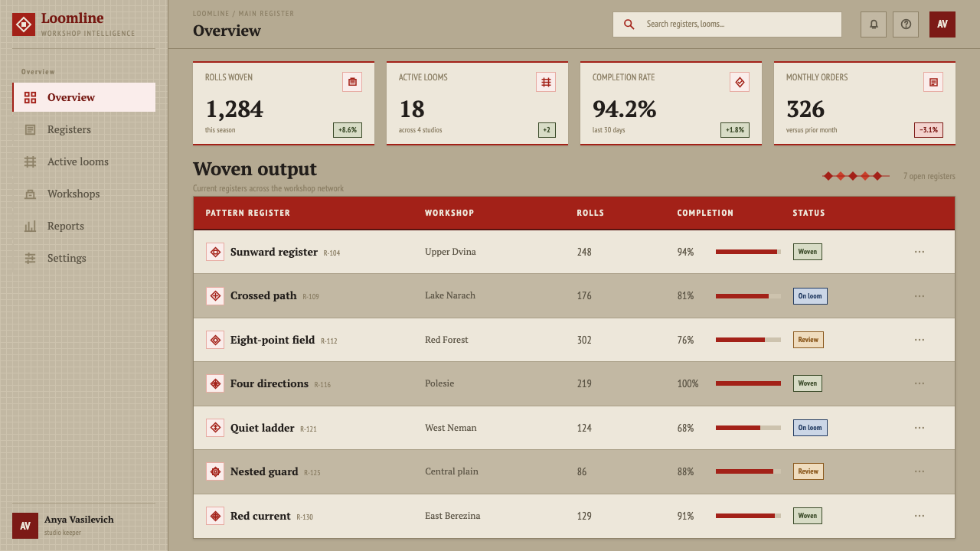Click Four directions' 100% progress bar
The width and height of the screenshot is (980, 551).
(748, 383)
